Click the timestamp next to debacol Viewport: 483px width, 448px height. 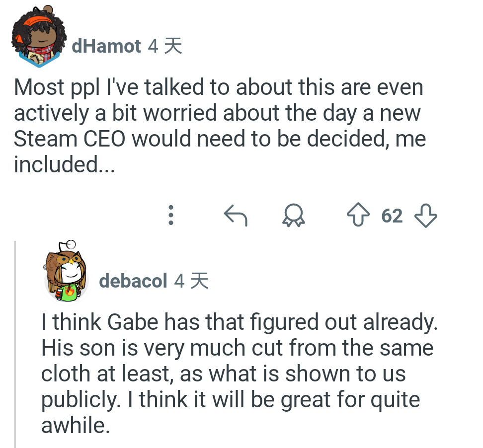pos(191,281)
